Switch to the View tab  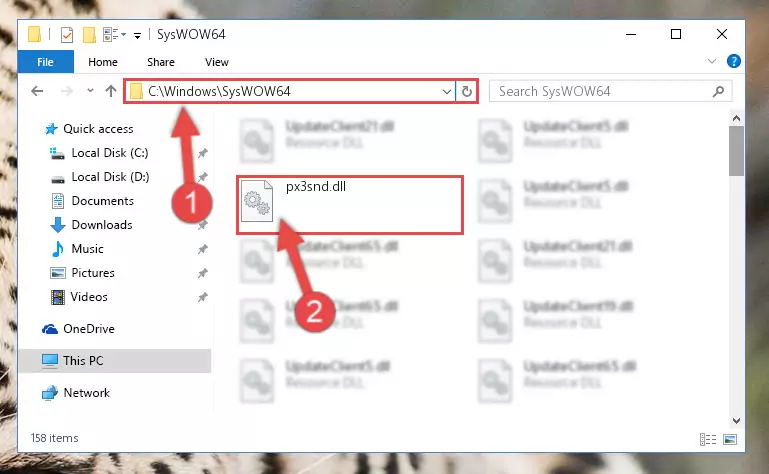217,62
